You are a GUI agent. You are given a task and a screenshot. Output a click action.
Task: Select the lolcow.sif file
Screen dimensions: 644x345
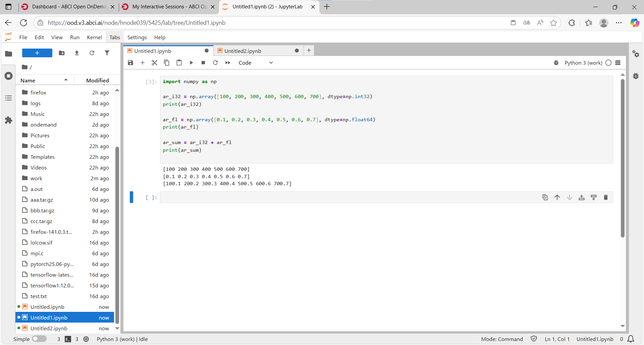pyautogui.click(x=65, y=243)
